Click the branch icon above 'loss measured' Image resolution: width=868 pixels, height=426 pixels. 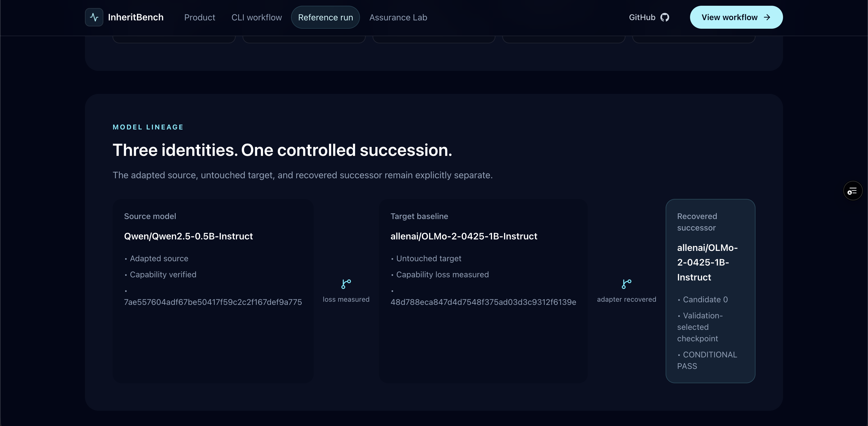346,284
